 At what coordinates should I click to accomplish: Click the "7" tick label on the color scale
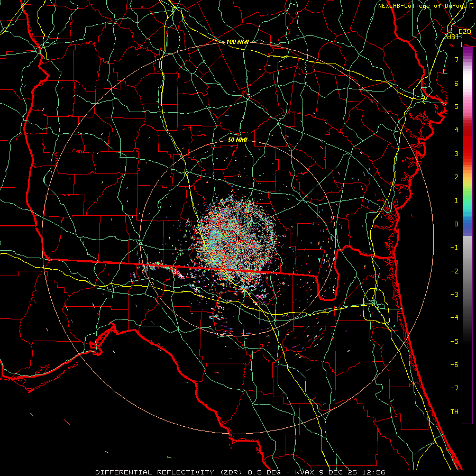coord(456,59)
